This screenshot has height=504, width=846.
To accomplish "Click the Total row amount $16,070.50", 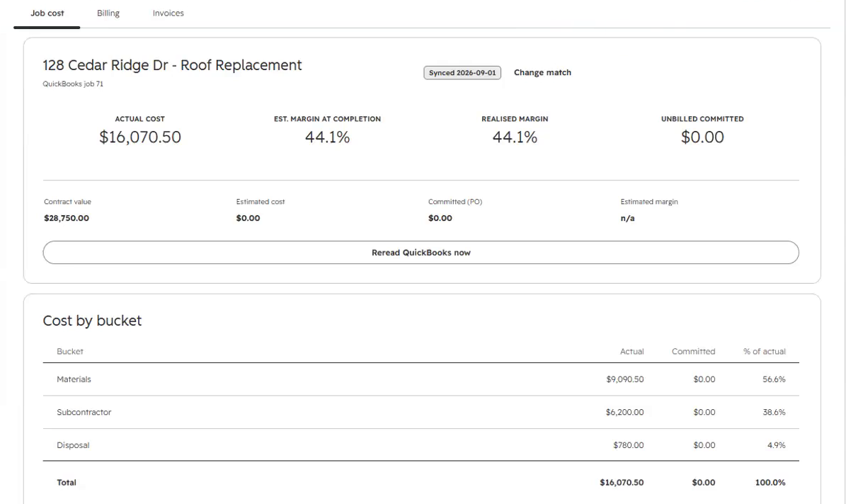I will [622, 483].
